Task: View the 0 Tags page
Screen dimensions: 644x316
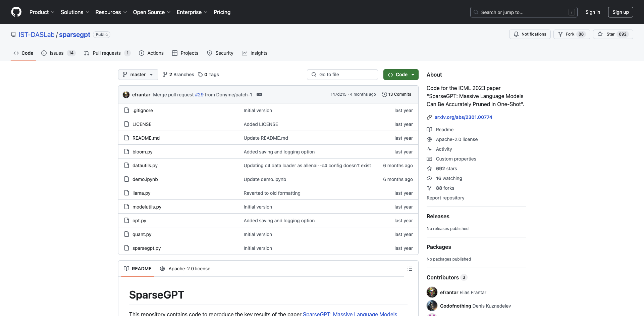Action: tap(208, 75)
